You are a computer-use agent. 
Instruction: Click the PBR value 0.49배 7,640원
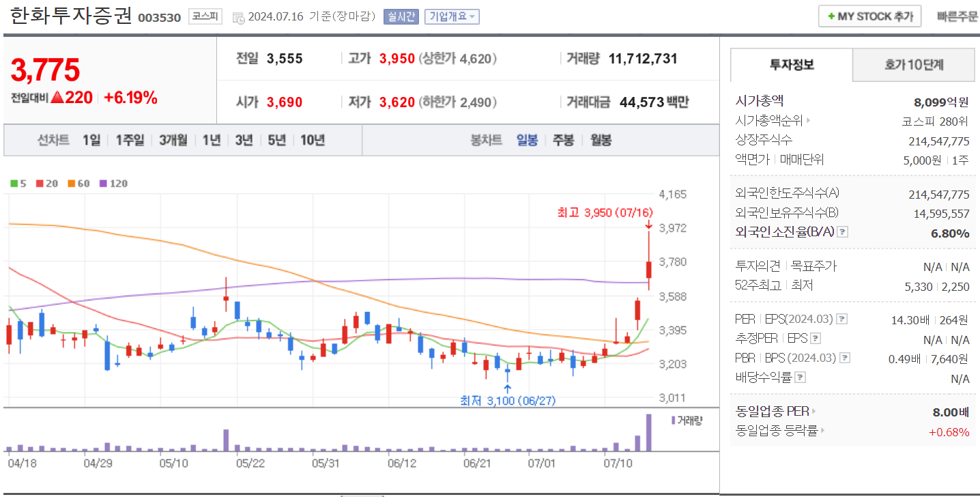point(928,358)
